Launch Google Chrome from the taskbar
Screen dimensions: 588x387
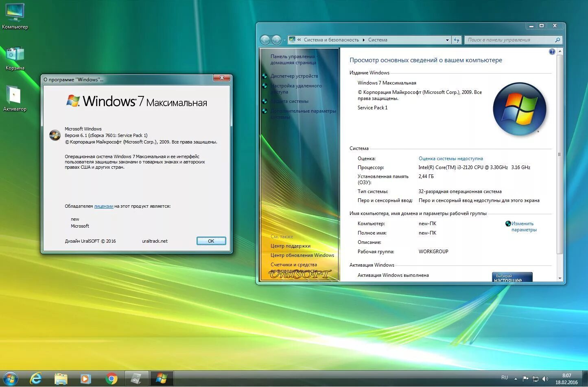pyautogui.click(x=111, y=378)
